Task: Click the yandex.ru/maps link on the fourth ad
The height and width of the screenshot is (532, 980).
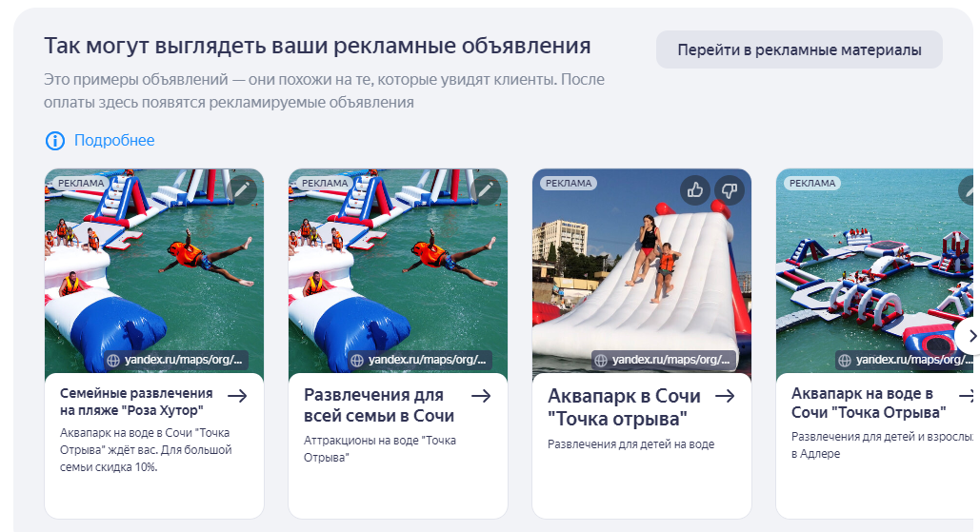Action: point(914,360)
